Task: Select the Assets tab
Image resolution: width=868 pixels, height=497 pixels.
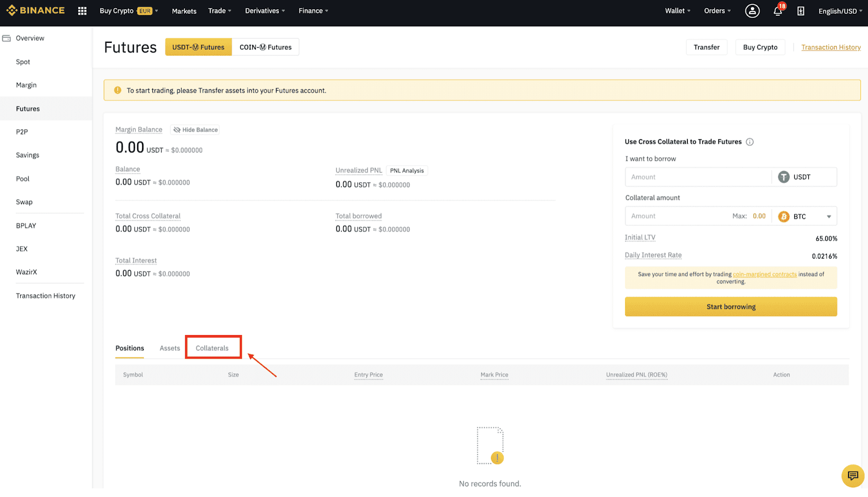Action: pos(170,348)
